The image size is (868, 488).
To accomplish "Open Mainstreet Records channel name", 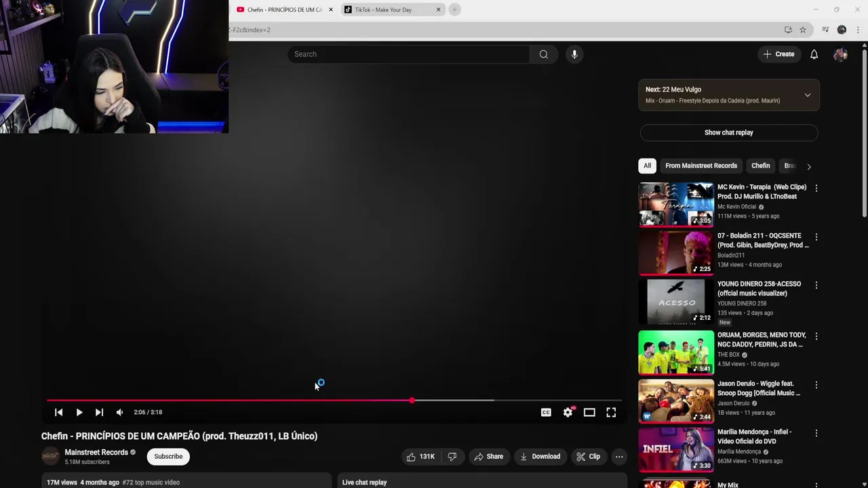I will pos(96,452).
